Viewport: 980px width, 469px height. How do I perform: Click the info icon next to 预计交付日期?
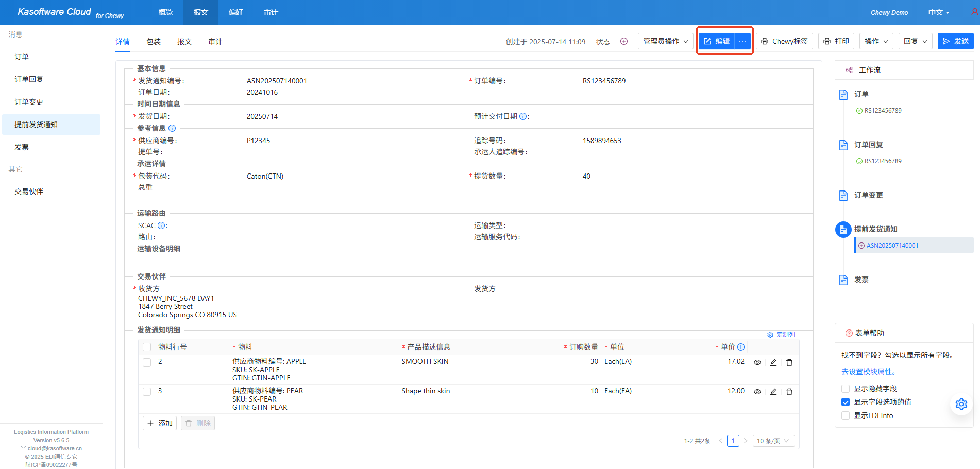point(523,117)
